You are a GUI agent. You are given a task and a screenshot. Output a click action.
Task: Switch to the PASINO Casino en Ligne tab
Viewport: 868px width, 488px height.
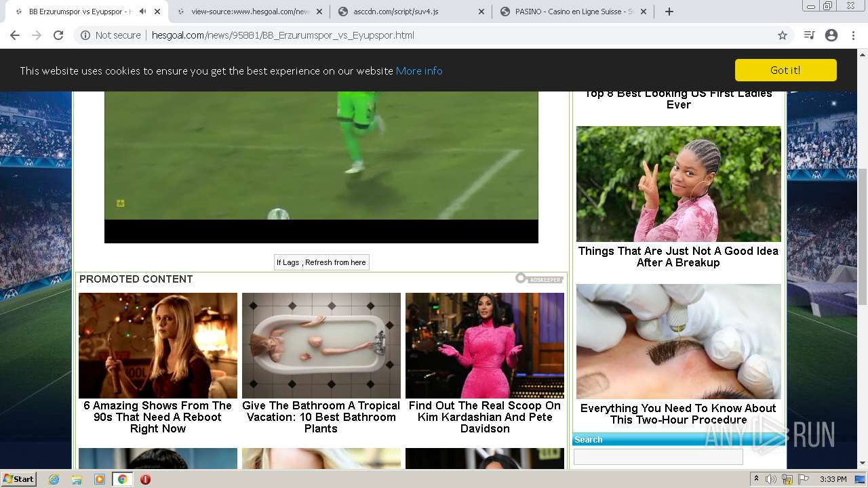pos(573,12)
